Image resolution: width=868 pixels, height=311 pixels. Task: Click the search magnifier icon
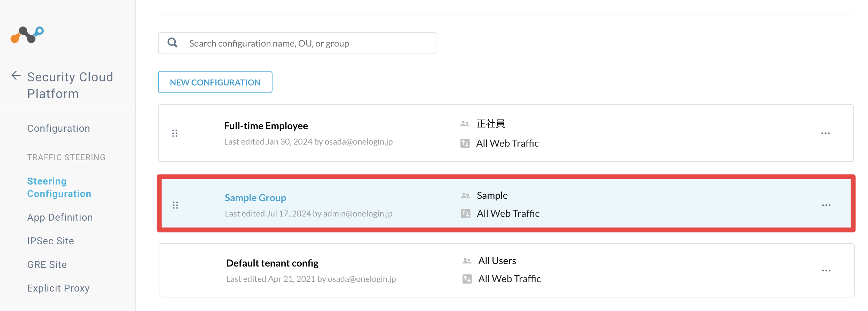click(173, 43)
